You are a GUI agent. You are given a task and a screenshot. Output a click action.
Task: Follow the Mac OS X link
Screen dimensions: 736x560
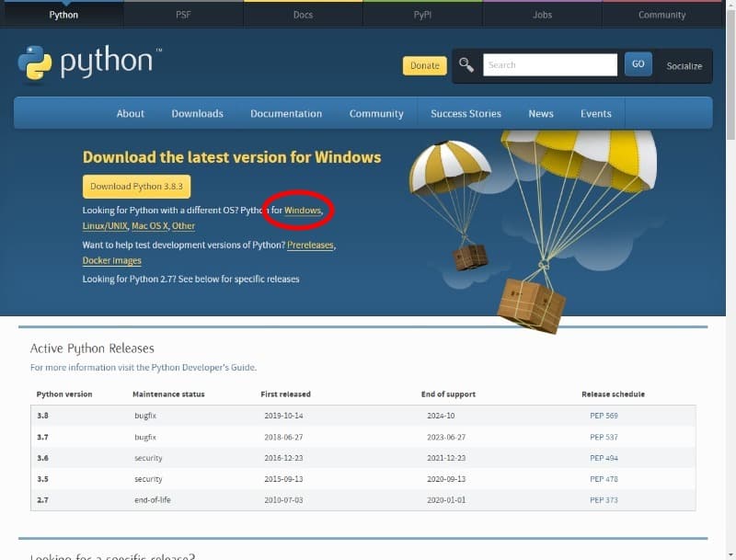tap(150, 226)
